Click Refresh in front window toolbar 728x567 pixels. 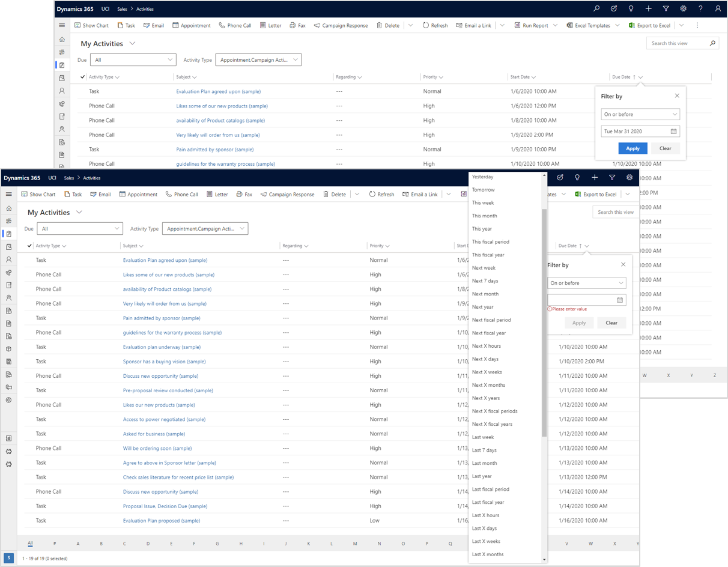tap(381, 194)
